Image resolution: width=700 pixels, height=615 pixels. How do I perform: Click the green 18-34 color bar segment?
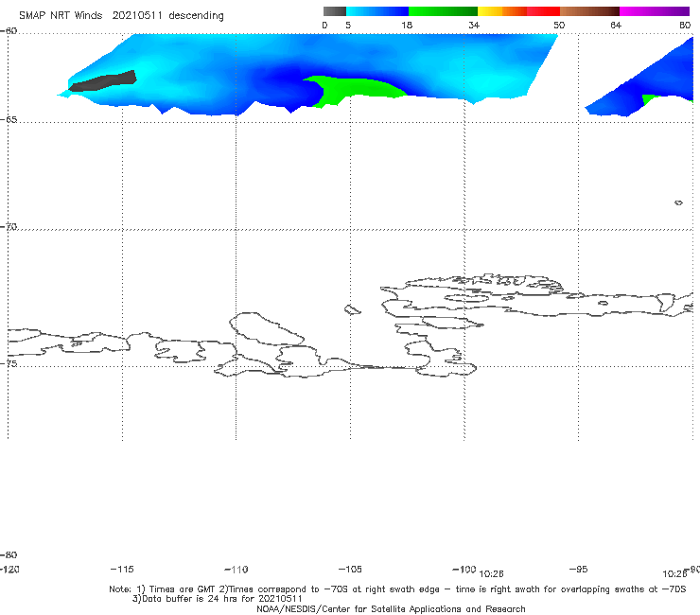tap(443, 11)
